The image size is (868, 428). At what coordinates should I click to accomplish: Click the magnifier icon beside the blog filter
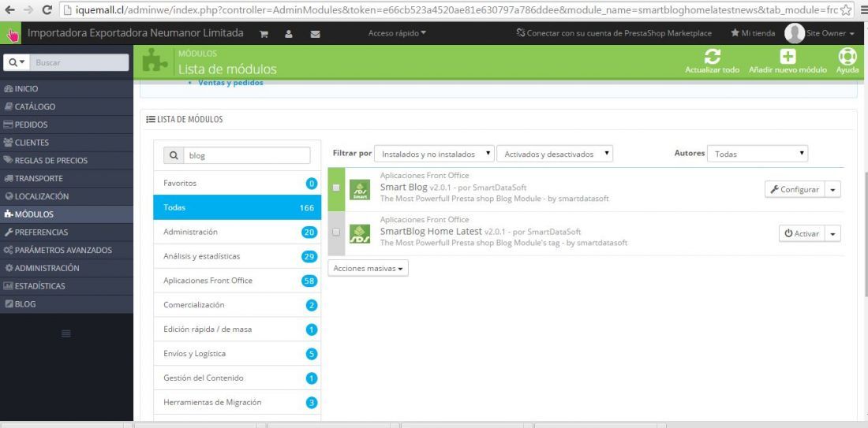pyautogui.click(x=174, y=155)
